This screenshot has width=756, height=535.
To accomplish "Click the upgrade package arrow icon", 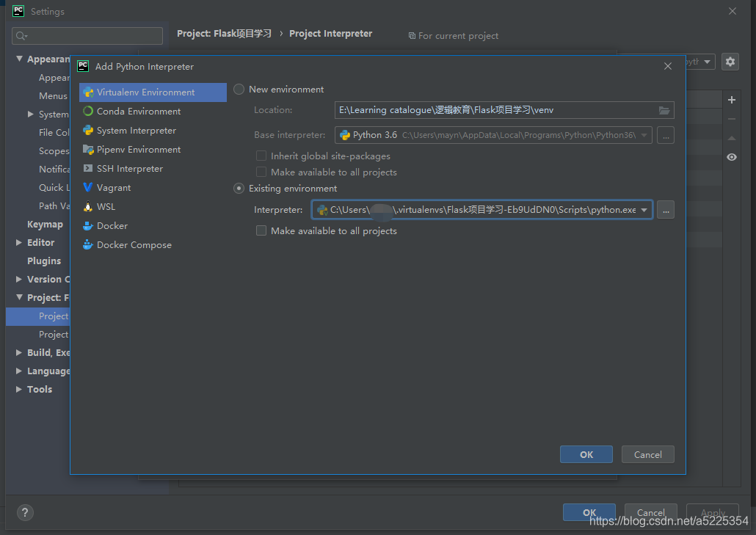I will (731, 138).
